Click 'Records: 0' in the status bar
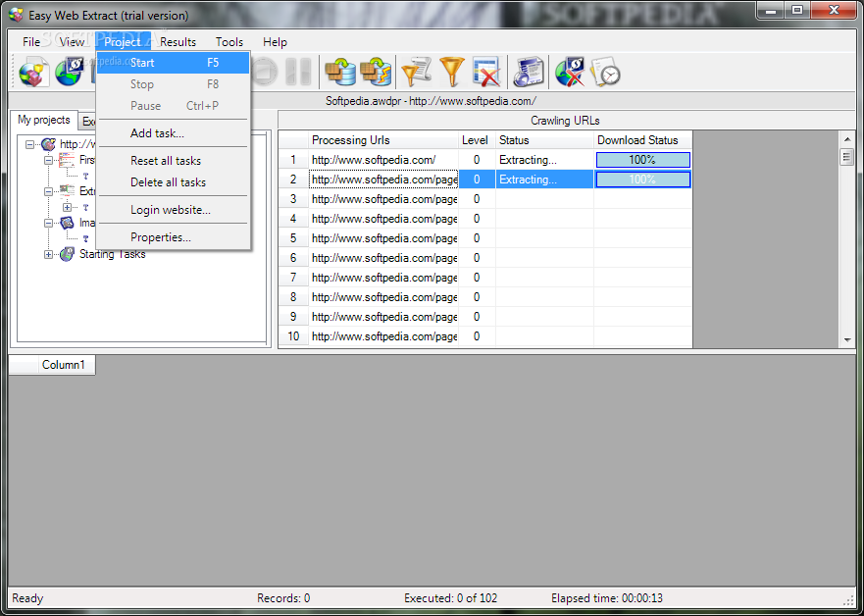 283,598
